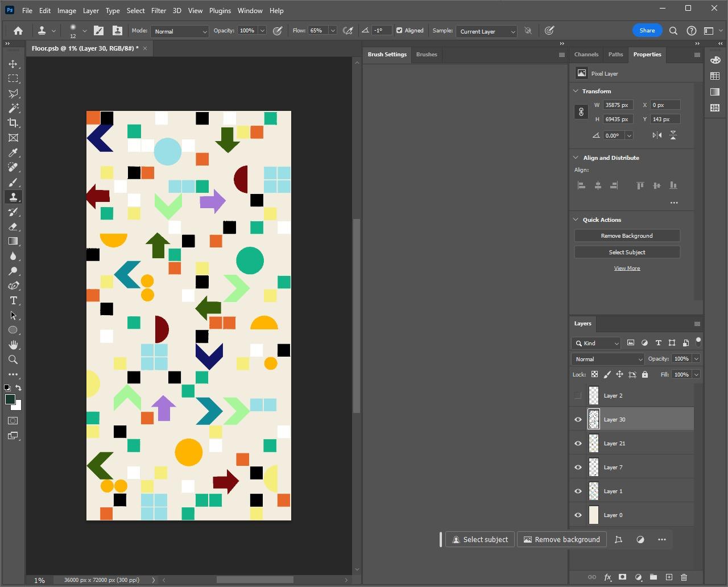
Task: Pick the Eyedropper tool
Action: point(13,152)
